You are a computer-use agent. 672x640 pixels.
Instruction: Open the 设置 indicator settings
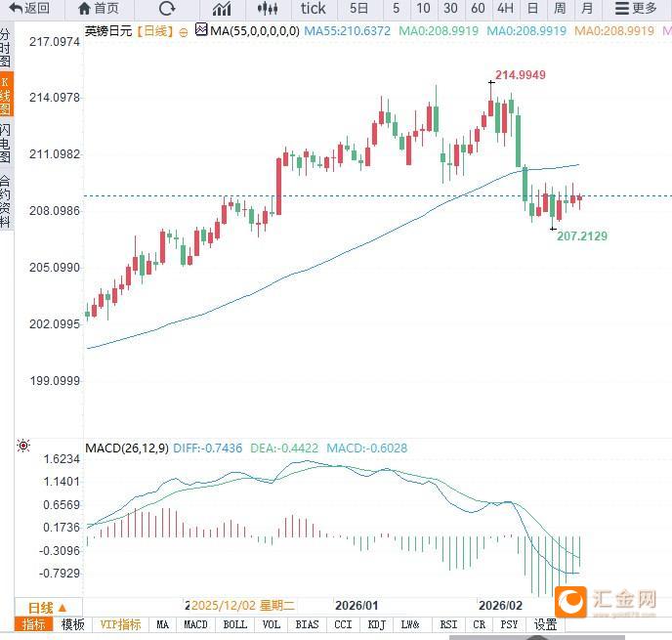[545, 624]
